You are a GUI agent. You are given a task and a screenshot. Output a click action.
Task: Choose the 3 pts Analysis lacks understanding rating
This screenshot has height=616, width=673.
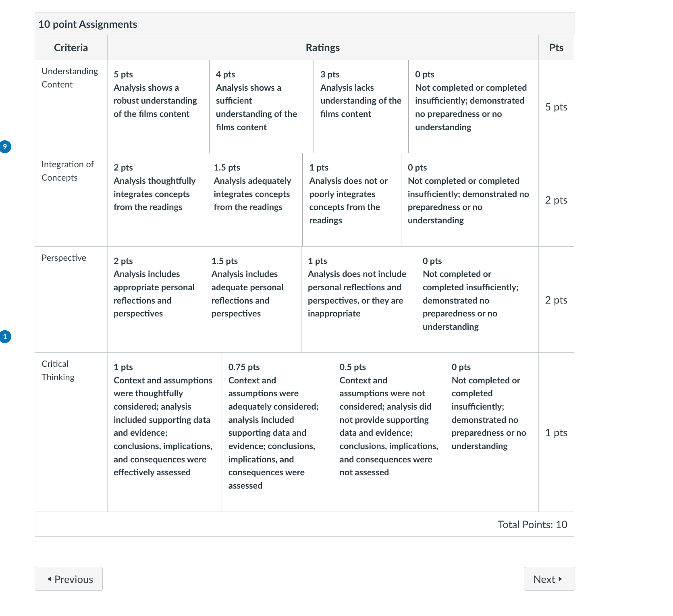pyautogui.click(x=361, y=106)
